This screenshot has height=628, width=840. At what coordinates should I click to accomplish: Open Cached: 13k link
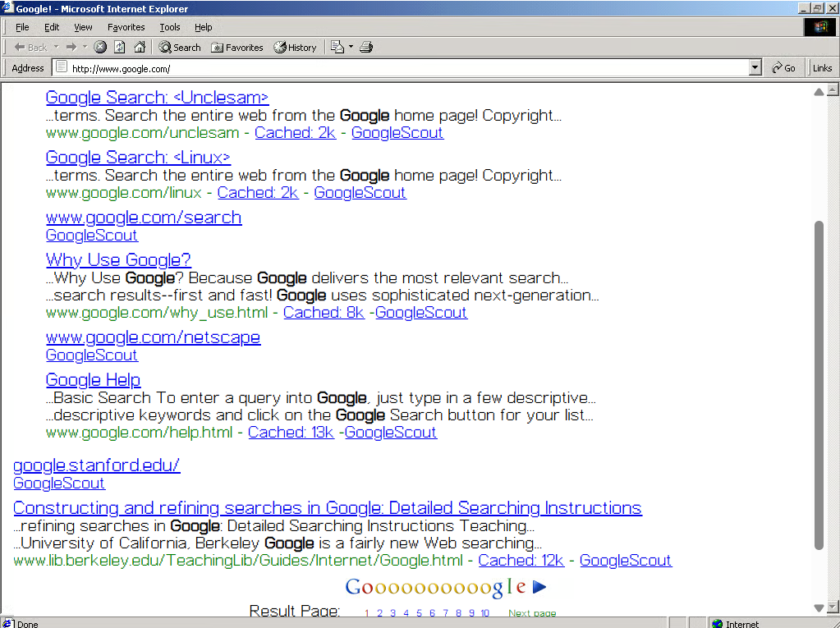pos(291,433)
